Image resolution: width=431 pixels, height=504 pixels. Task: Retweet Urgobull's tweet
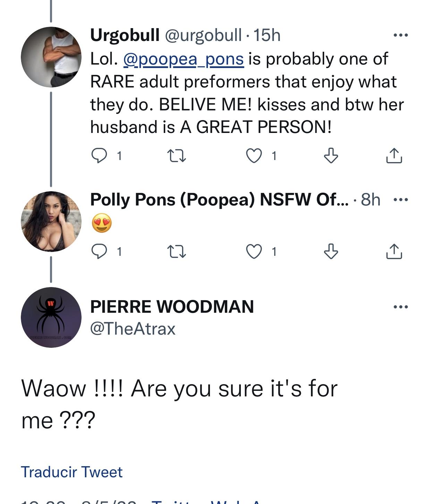pyautogui.click(x=177, y=156)
